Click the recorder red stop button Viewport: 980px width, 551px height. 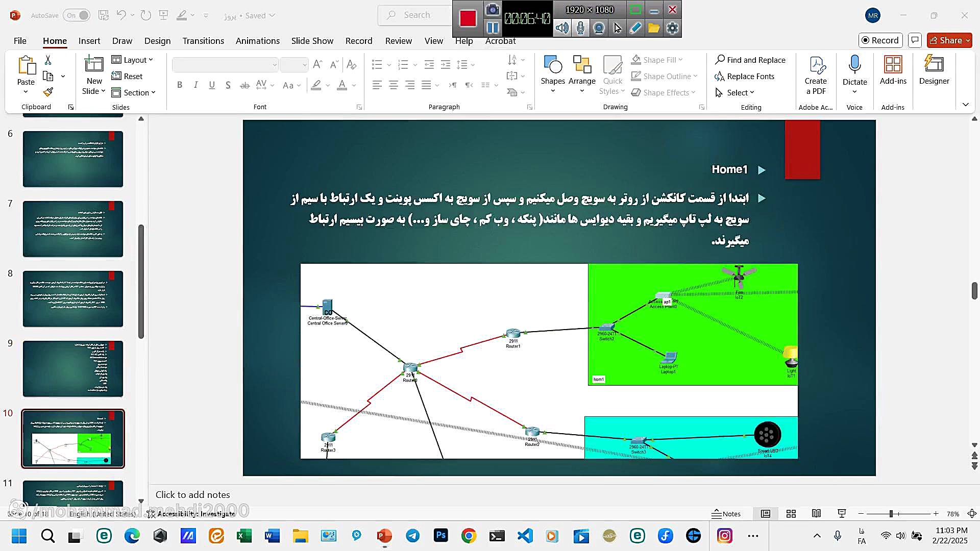pos(468,19)
